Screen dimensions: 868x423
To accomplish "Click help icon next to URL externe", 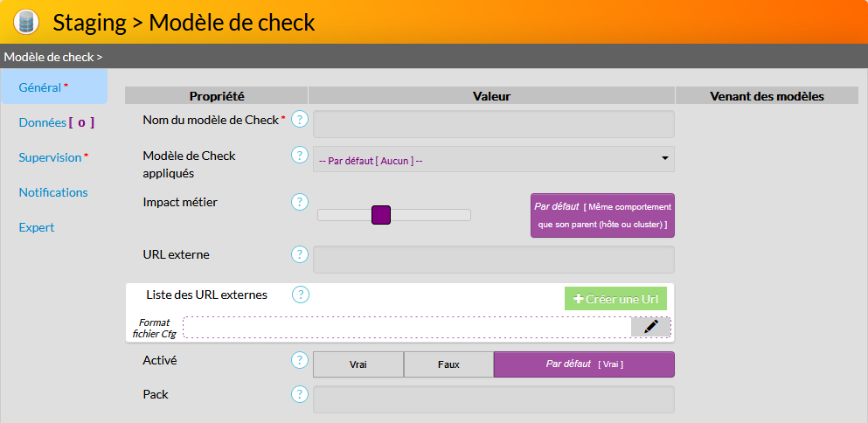I will 300,254.
